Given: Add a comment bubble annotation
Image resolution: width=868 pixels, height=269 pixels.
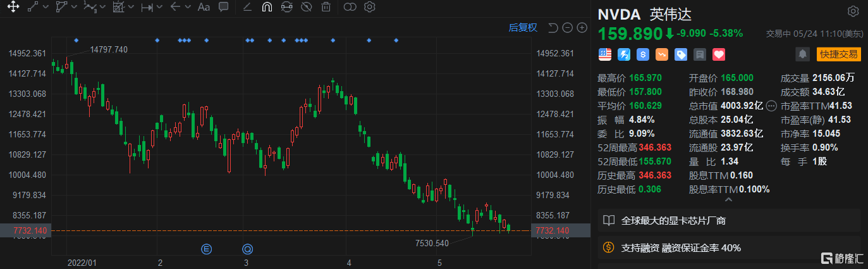Looking at the screenshot, I should 223,8.
